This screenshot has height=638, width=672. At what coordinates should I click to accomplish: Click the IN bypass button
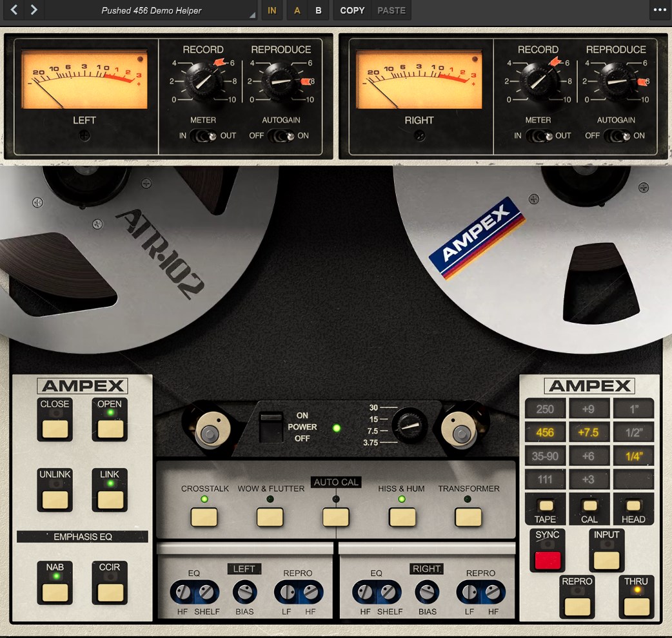tap(272, 10)
